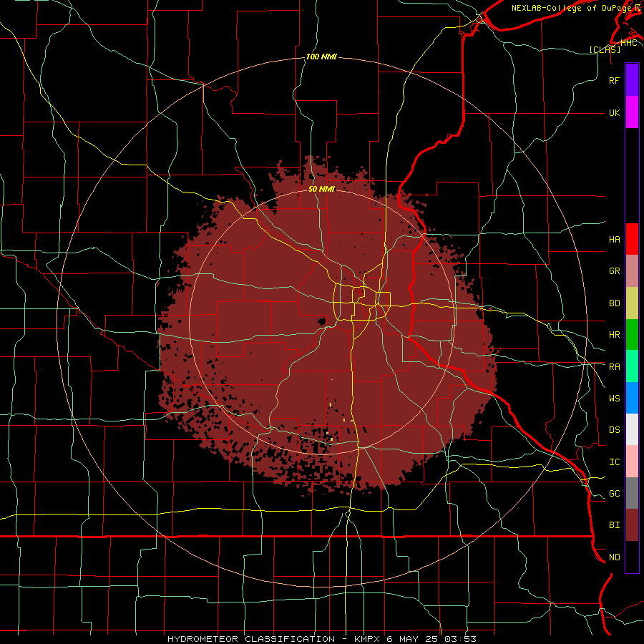Click the "[CLAS]" label above legend
644x644 pixels.
(x=605, y=49)
